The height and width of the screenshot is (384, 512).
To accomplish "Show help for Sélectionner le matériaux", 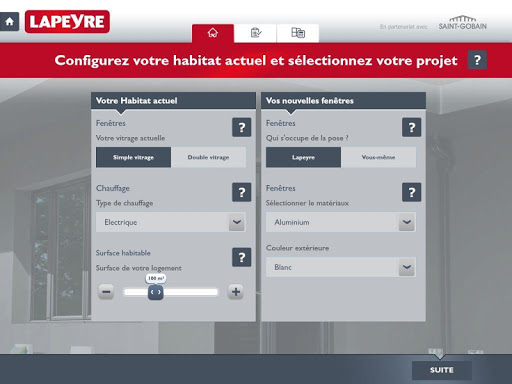I will 412,192.
